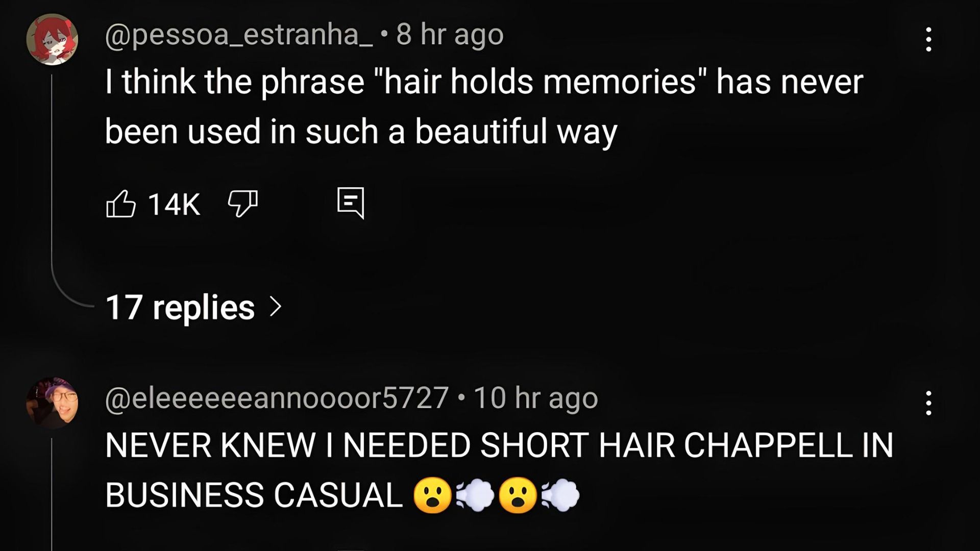
Task: Reply to the pessoa_estranha_ comment
Action: point(351,203)
